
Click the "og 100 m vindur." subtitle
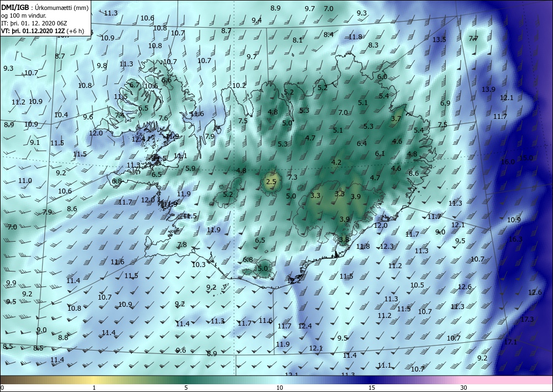[24, 15]
